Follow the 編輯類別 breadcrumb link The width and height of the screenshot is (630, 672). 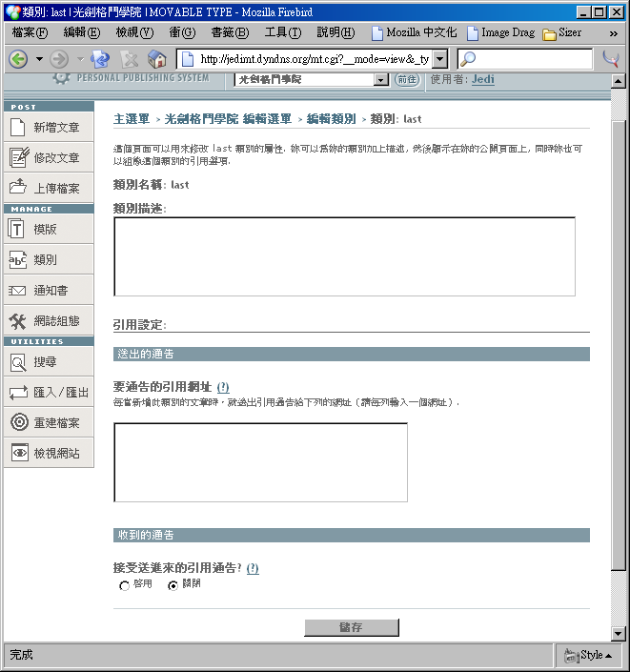click(332, 119)
